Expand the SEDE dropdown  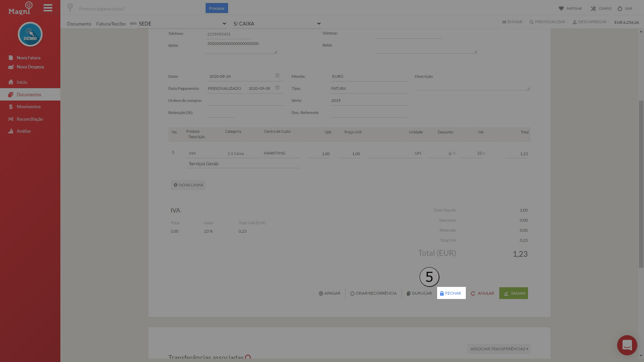(x=182, y=23)
